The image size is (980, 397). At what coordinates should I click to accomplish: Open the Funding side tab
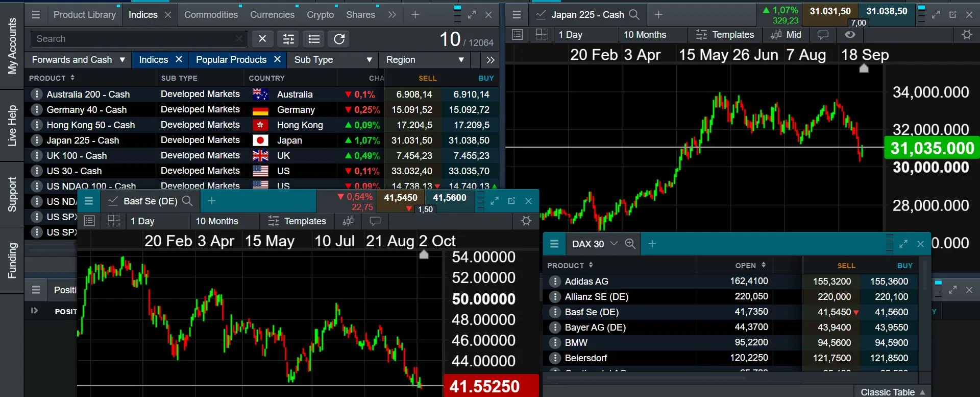(x=12, y=261)
